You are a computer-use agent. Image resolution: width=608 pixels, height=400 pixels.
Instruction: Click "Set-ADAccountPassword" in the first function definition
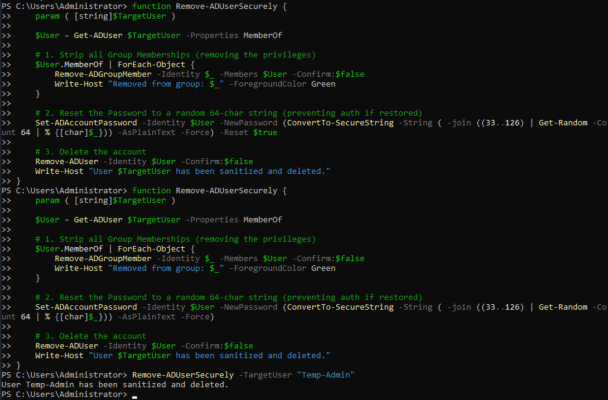tap(86, 123)
